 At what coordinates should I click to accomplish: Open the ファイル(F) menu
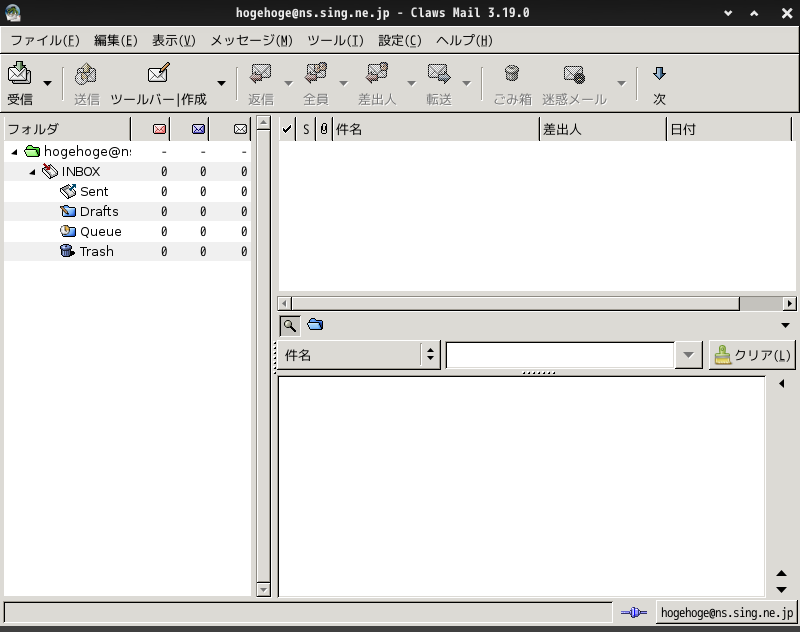coord(45,40)
